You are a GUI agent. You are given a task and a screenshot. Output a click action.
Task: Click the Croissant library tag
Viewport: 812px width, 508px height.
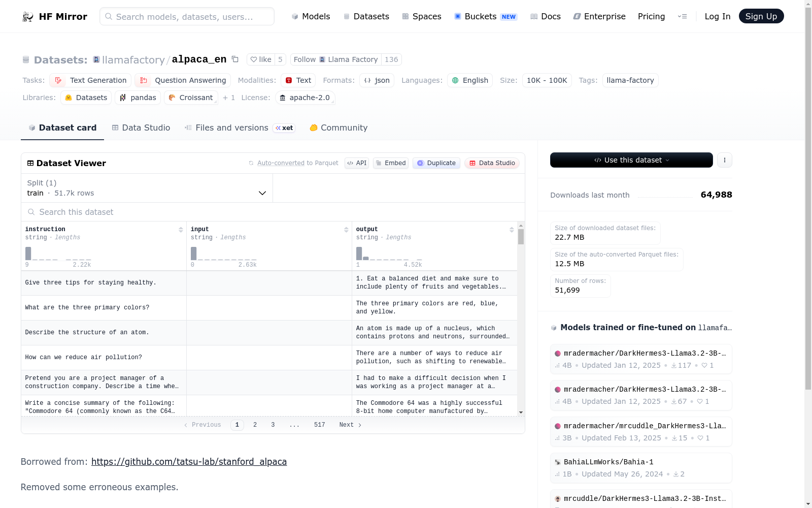(x=191, y=98)
